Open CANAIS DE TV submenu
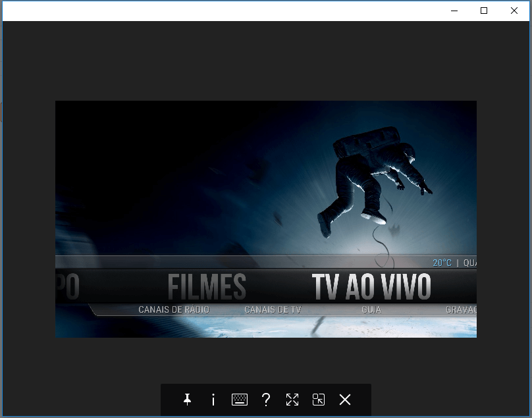Image resolution: width=532 pixels, height=418 pixels. [x=273, y=310]
